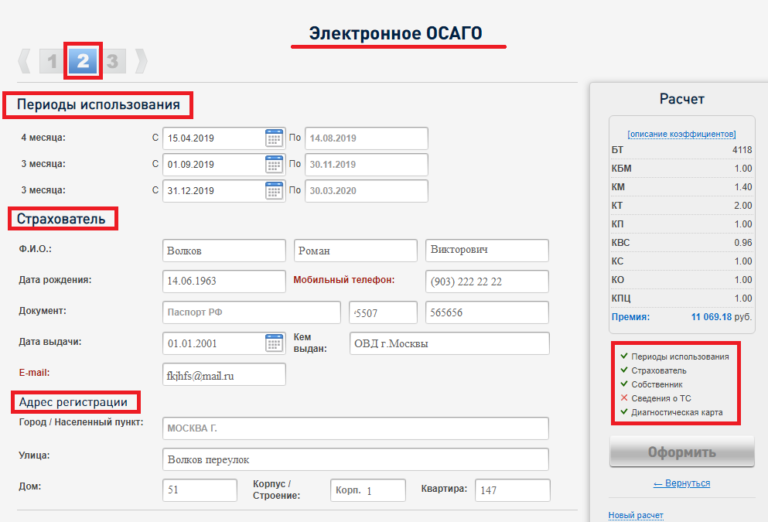Go to step 1 of the wizard
This screenshot has height=522, width=768.
[x=53, y=62]
